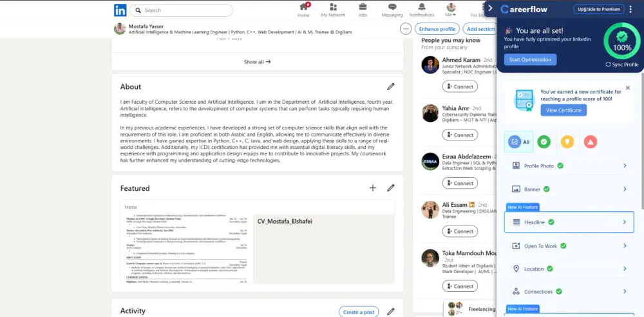Open the more options ellipsis button
This screenshot has height=317, width=644.
click(406, 29)
